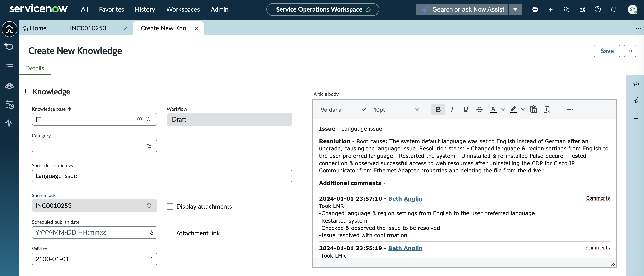Open Beth Anglin link at 23:55:19 comment
644x276 pixels.
pyautogui.click(x=405, y=248)
